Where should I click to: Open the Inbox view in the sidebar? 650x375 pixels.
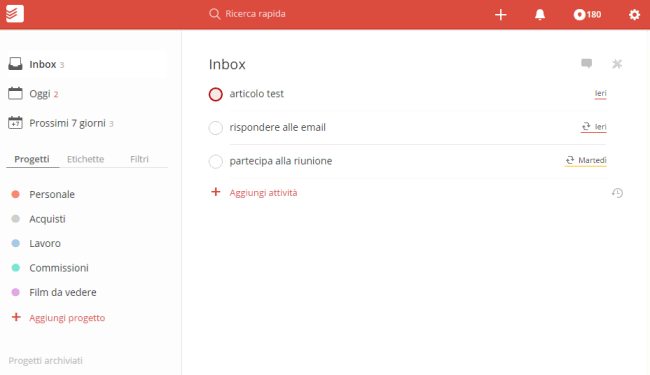point(86,64)
